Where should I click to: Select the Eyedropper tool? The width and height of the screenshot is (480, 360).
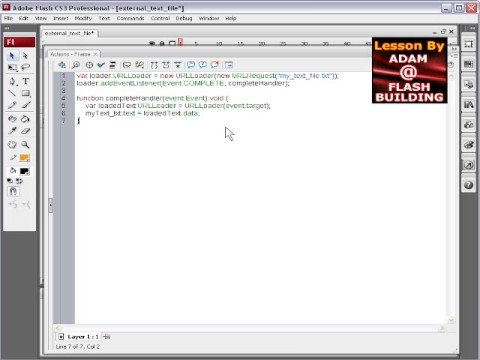point(12,131)
